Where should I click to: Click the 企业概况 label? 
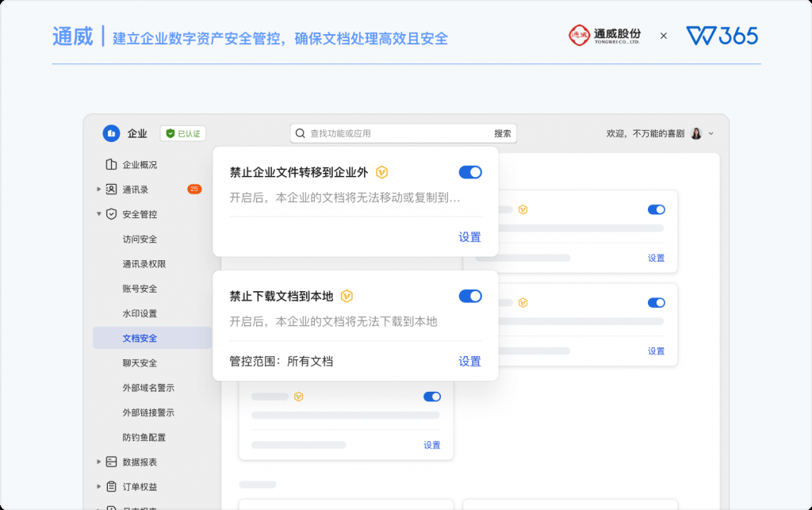(x=140, y=165)
